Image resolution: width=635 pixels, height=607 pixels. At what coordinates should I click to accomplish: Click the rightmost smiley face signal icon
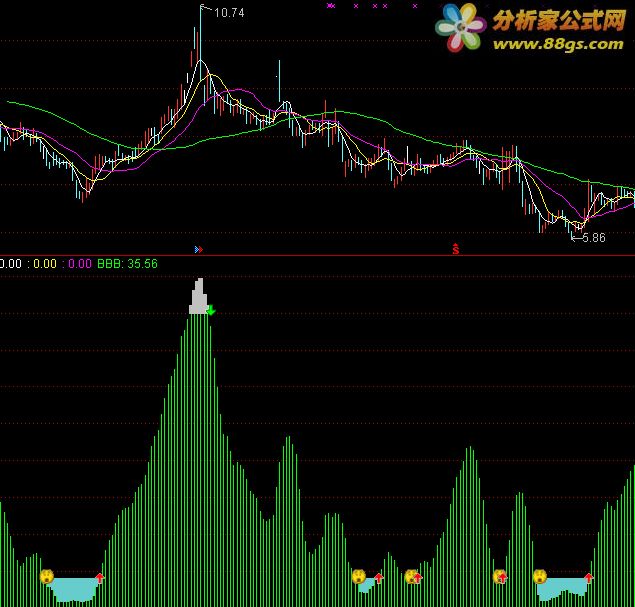coord(540,576)
